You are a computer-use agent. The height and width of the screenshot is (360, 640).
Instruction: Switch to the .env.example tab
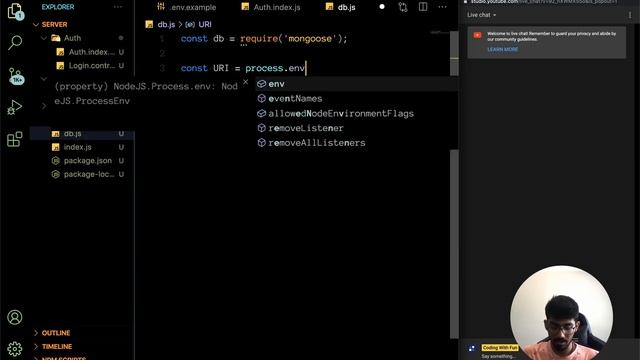187,7
